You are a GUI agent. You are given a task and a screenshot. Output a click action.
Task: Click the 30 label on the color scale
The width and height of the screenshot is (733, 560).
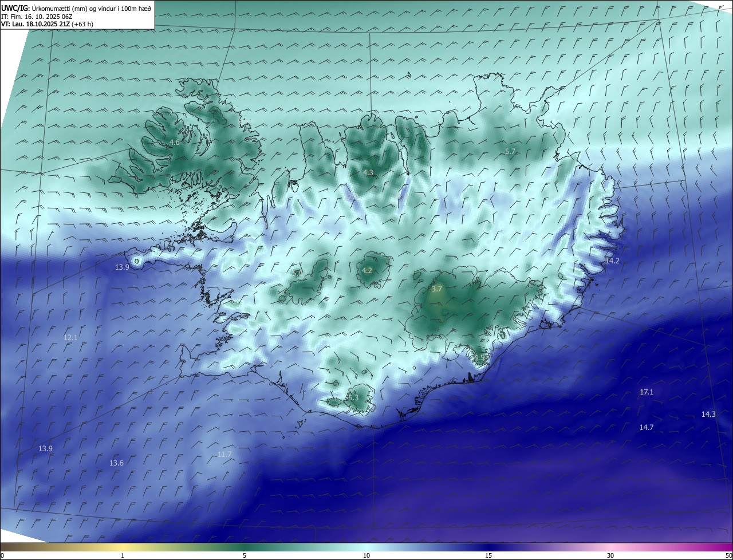click(610, 555)
